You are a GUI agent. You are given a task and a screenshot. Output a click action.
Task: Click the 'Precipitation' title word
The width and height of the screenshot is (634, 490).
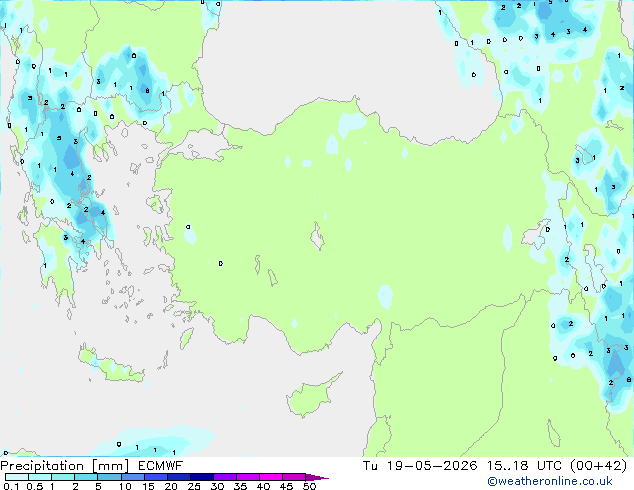click(42, 466)
